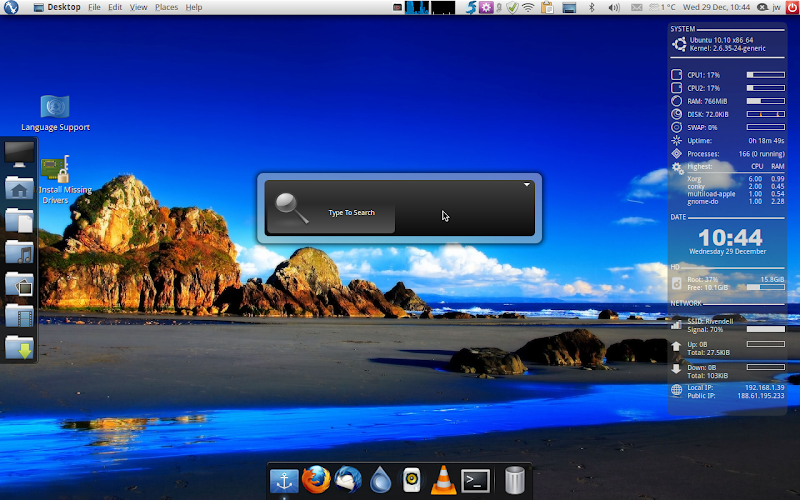This screenshot has height=500, width=800.
Task: Open the Places menu
Action: tap(166, 7)
